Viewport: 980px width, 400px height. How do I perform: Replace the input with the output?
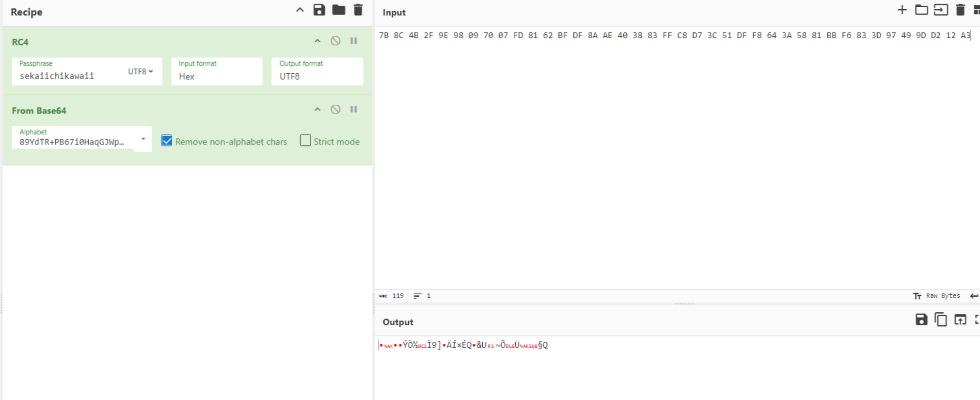tap(960, 320)
